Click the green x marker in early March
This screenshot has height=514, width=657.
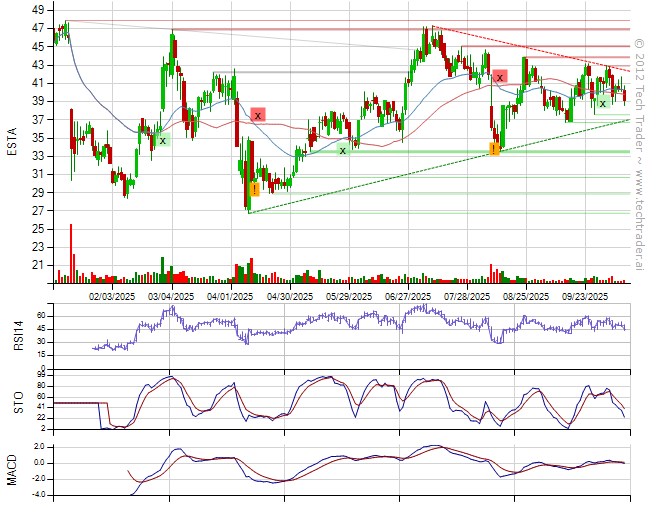162,141
